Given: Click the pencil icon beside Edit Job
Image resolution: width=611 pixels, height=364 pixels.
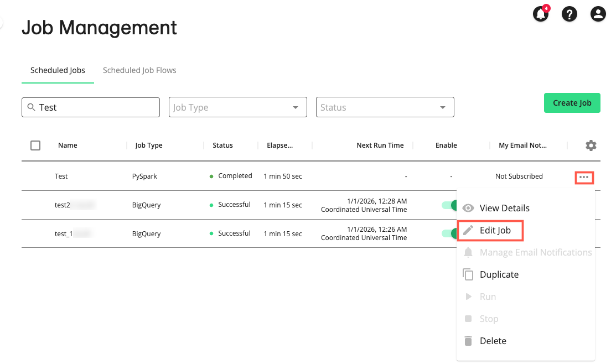Looking at the screenshot, I should pos(468,230).
